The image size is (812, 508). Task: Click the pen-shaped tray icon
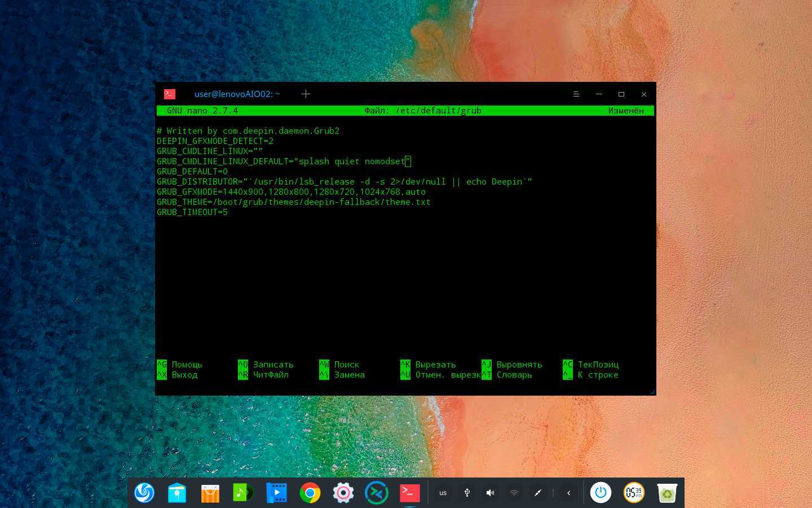[x=538, y=493]
